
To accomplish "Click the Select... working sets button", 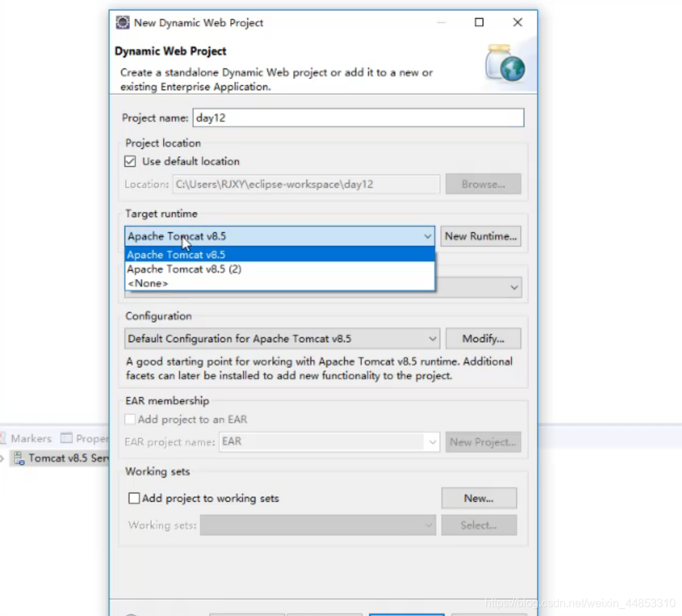I will pos(479,525).
